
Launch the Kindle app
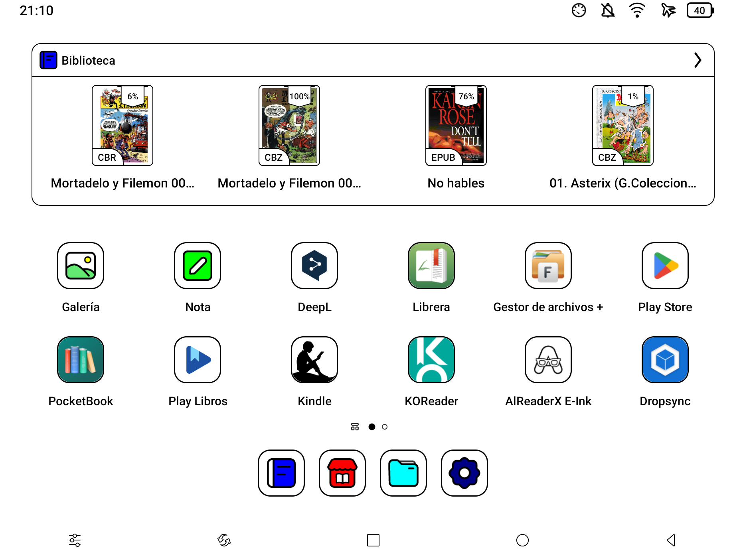314,360
